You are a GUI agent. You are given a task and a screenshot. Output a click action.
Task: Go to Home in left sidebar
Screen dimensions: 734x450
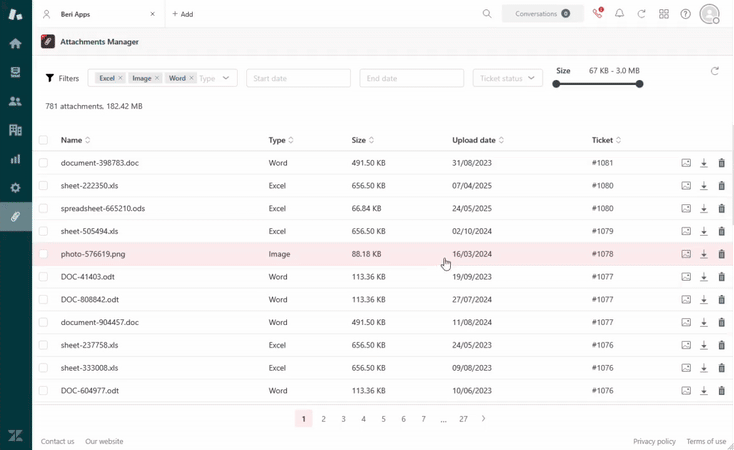point(15,44)
